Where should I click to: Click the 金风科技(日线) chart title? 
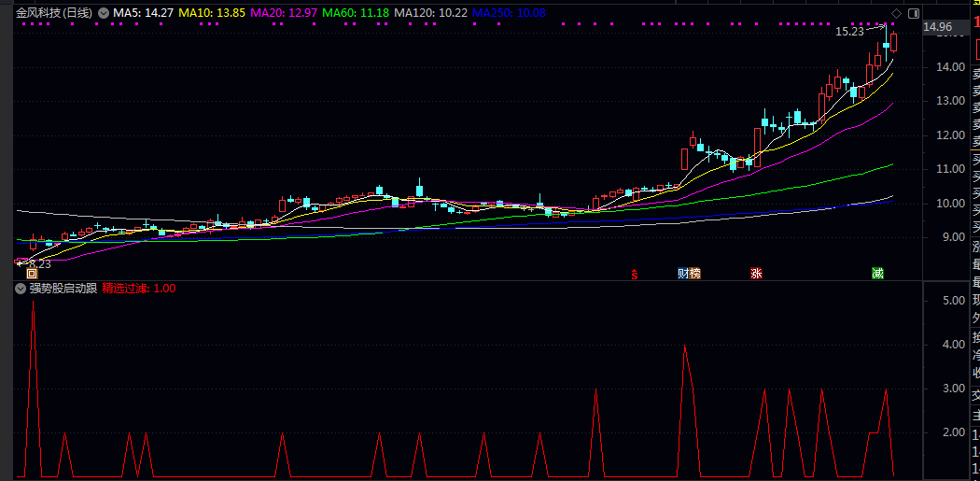click(x=54, y=13)
